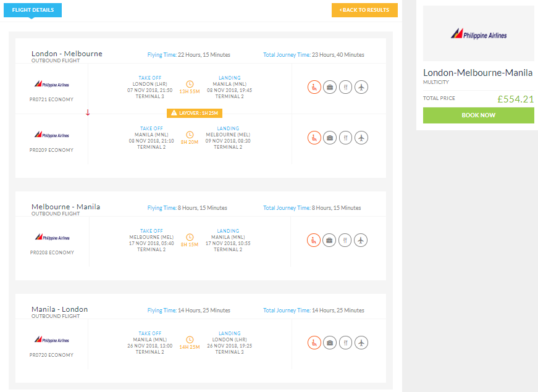Screen dimensions: 538x392
Task: Click the aircraft icon for flight PR0208
Action: point(362,240)
